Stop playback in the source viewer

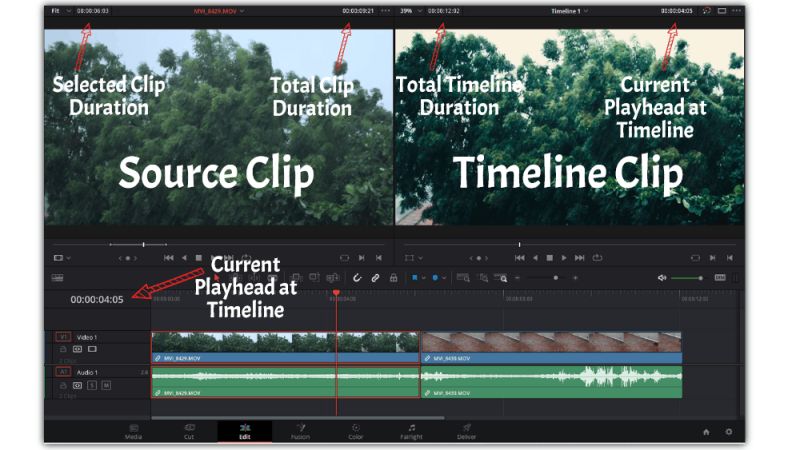pos(199,258)
